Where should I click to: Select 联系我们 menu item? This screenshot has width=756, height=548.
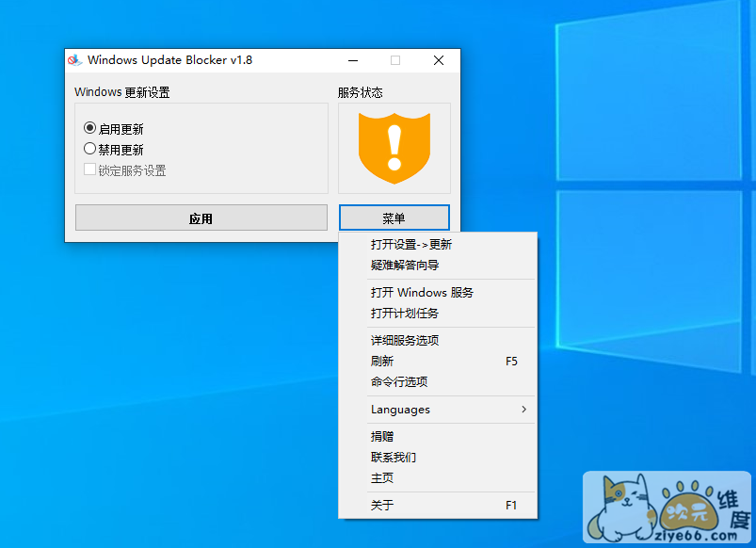click(x=438, y=458)
